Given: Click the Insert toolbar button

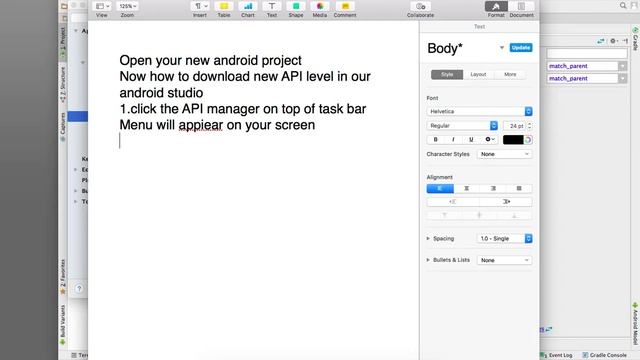Looking at the screenshot, I should point(200,7).
